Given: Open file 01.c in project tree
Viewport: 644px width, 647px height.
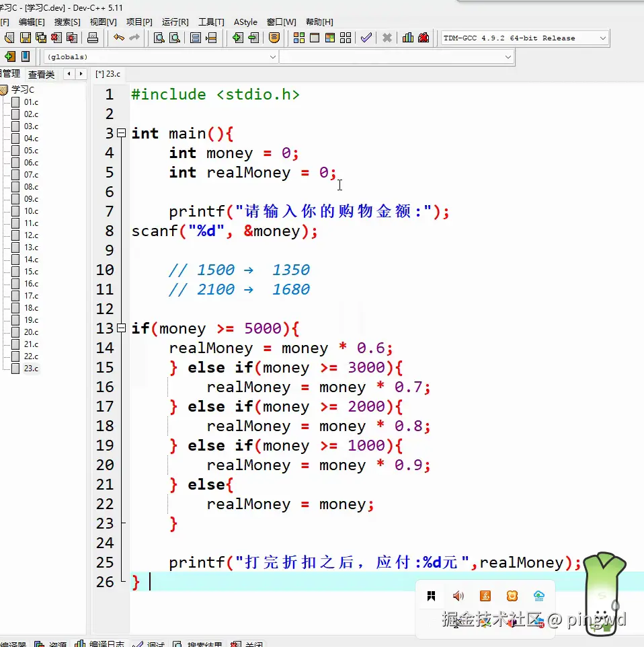Looking at the screenshot, I should pyautogui.click(x=31, y=102).
